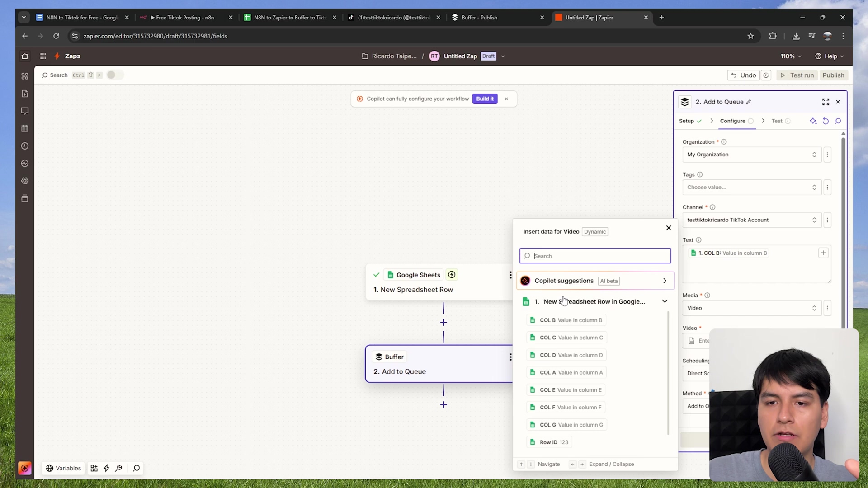Click the version history icon next to Undo
The image size is (868, 488).
[766, 75]
